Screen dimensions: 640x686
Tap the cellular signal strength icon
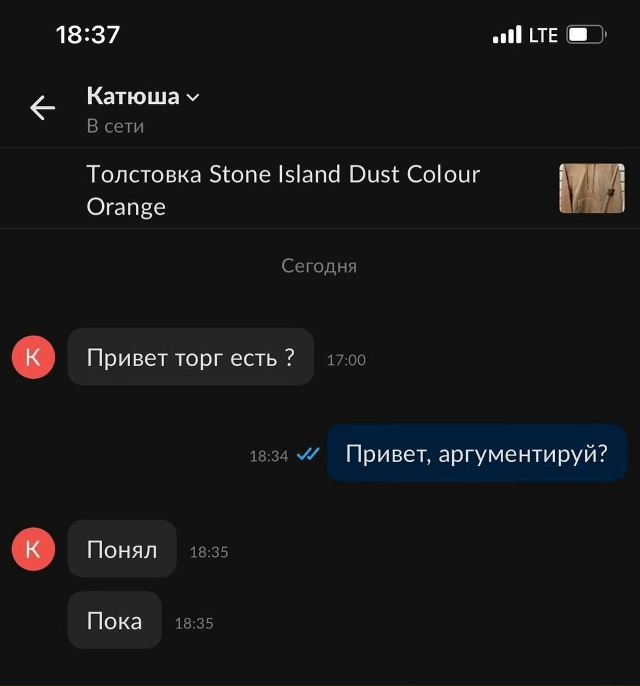507,35
